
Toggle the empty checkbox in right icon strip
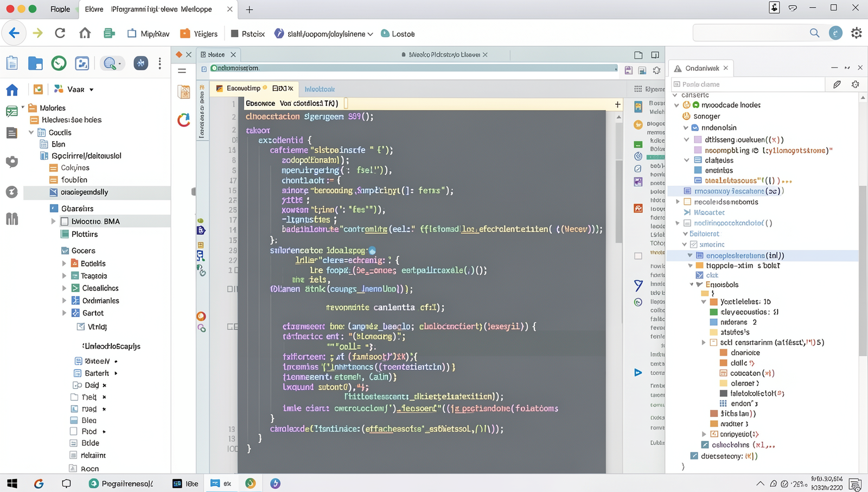[638, 256]
